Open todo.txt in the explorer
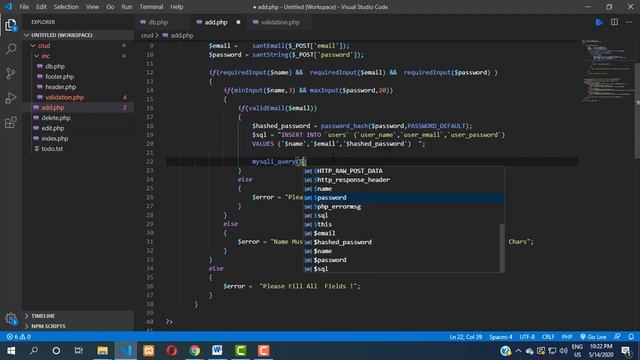 pos(52,149)
